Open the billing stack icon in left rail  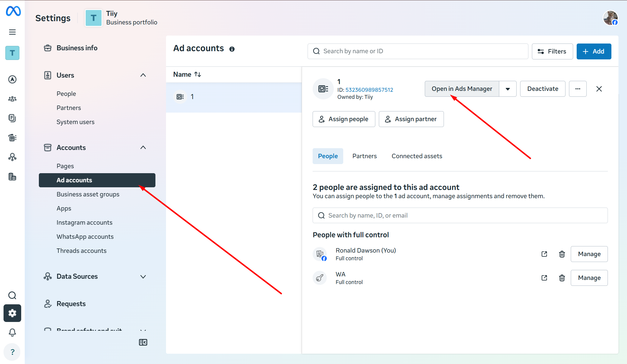[x=12, y=177]
